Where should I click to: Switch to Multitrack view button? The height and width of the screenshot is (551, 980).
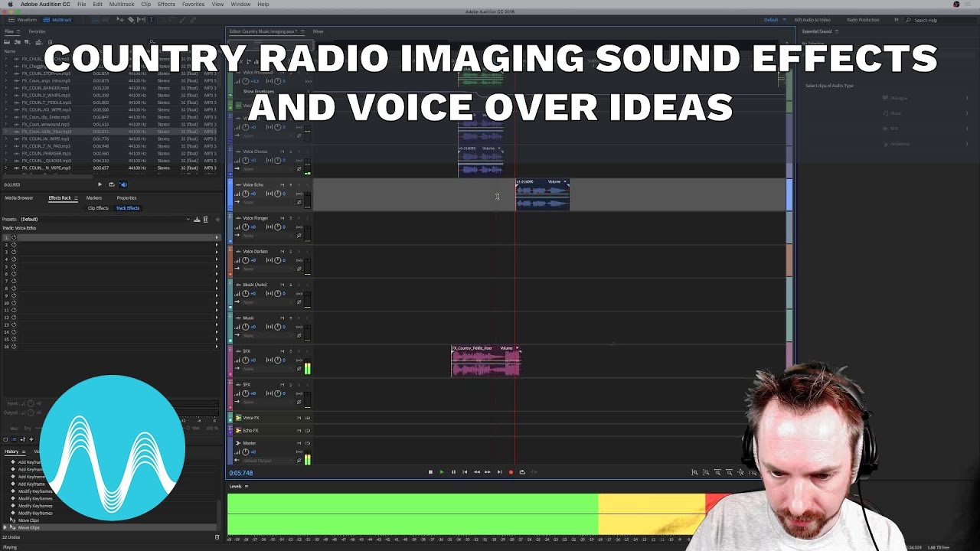pyautogui.click(x=58, y=20)
